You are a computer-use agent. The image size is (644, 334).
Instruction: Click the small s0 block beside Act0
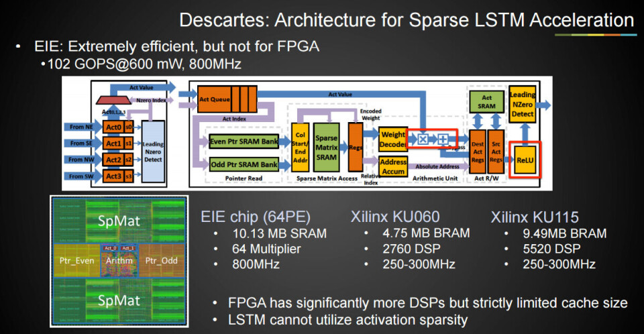click(x=129, y=127)
